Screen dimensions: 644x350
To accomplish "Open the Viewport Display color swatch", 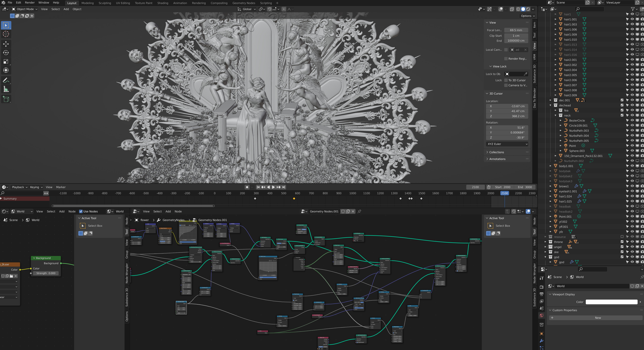I will click(611, 302).
